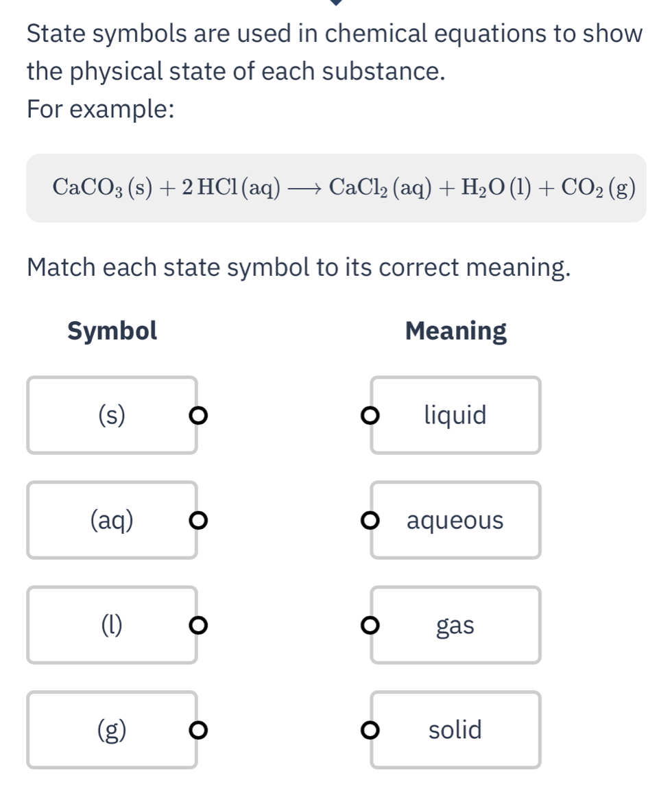
Task: Click the Meaning column heading
Action: (x=455, y=331)
